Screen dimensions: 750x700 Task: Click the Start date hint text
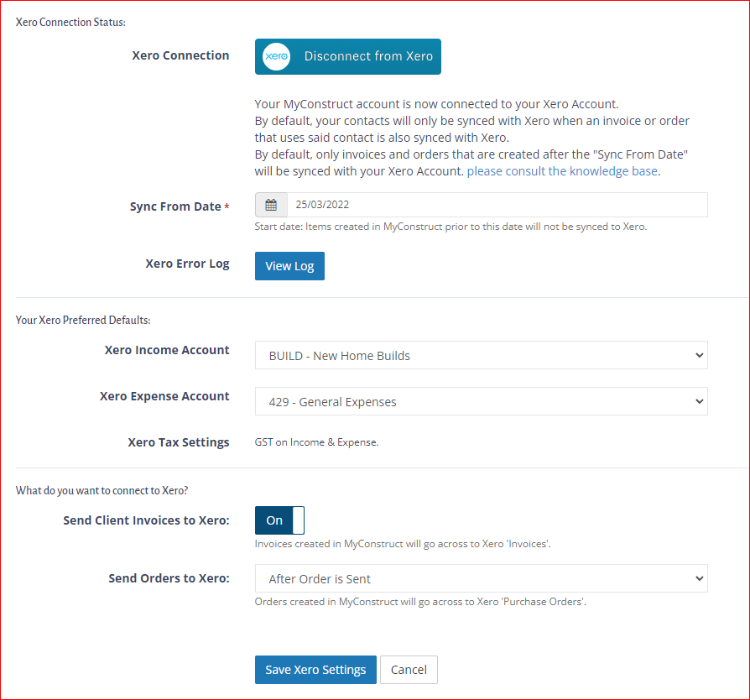click(x=451, y=227)
